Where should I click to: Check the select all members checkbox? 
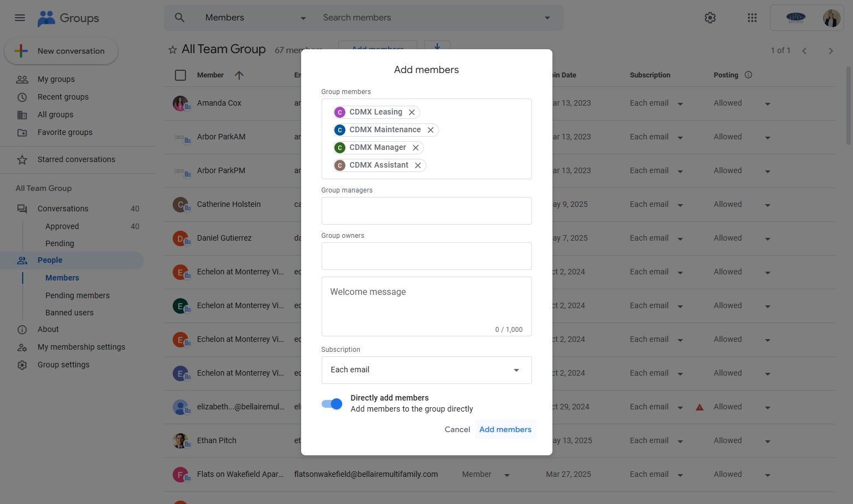180,75
